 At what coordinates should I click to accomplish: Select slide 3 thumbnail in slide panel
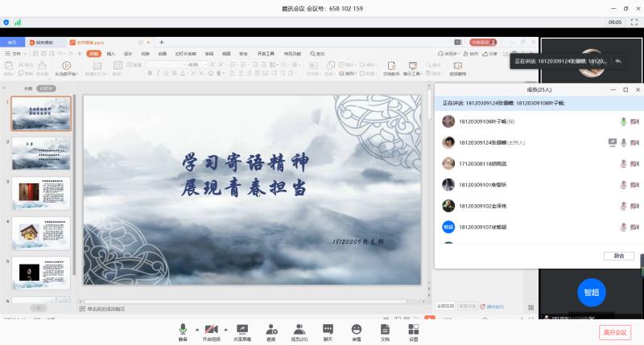click(x=41, y=193)
